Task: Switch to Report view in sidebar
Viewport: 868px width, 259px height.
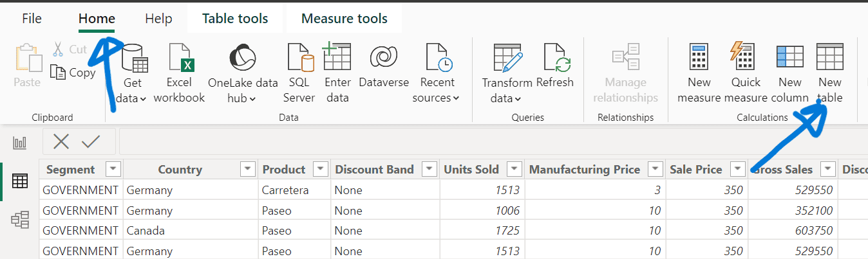Action: (20, 143)
